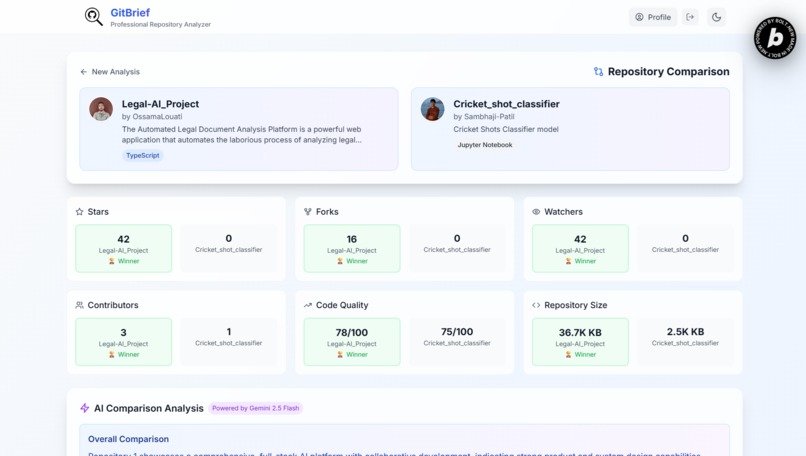Click the winner medal icon under Stars
Screen dimensions: 806x456
(112, 261)
